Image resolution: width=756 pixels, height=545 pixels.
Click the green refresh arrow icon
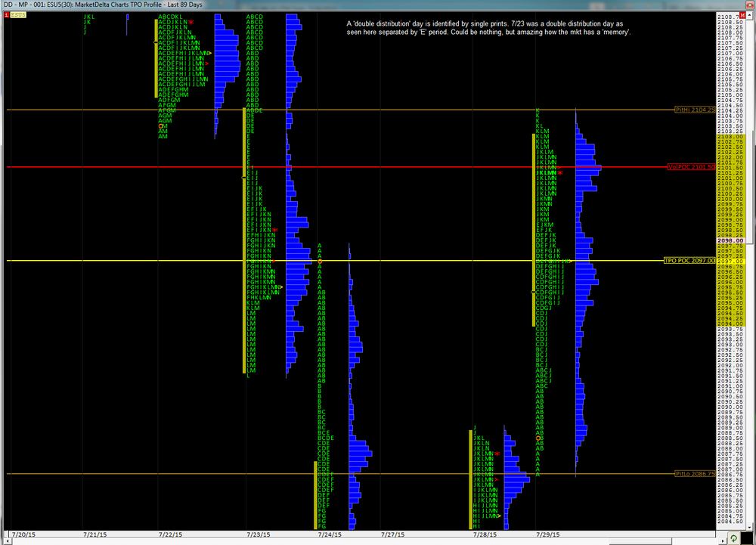(x=733, y=538)
